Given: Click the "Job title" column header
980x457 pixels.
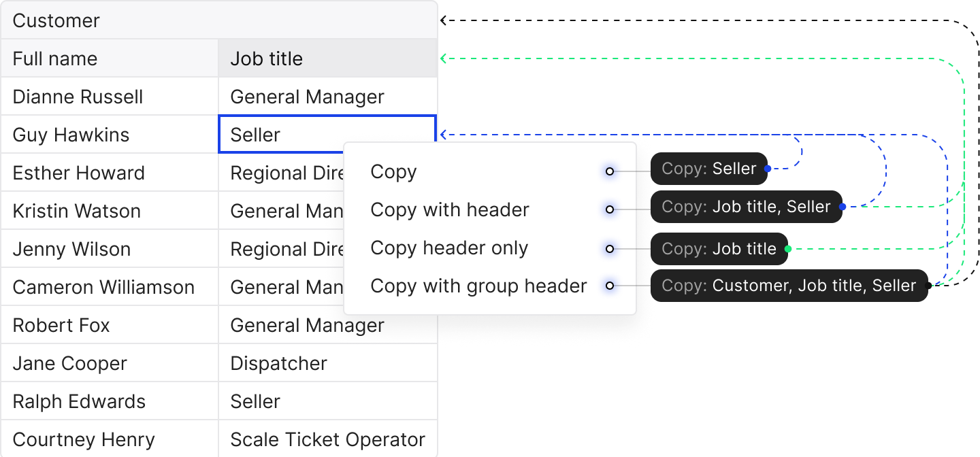Looking at the screenshot, I should pos(267,58).
